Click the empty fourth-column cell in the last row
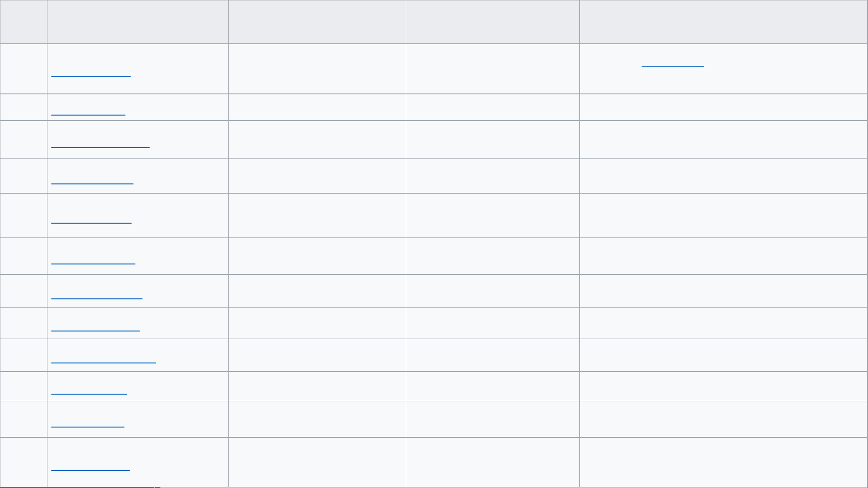Screen dimensions: 868x488 click(493, 462)
